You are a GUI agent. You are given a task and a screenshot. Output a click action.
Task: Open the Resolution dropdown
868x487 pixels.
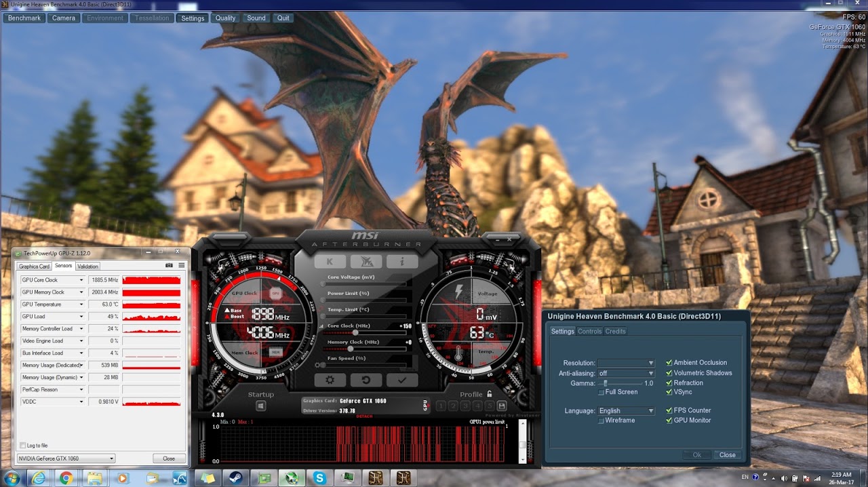click(626, 363)
